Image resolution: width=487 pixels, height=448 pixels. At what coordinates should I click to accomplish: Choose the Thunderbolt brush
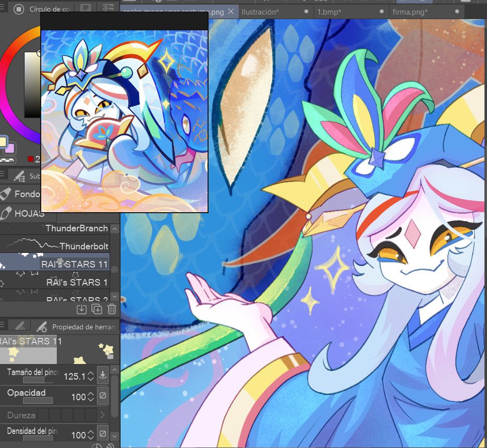[55, 243]
